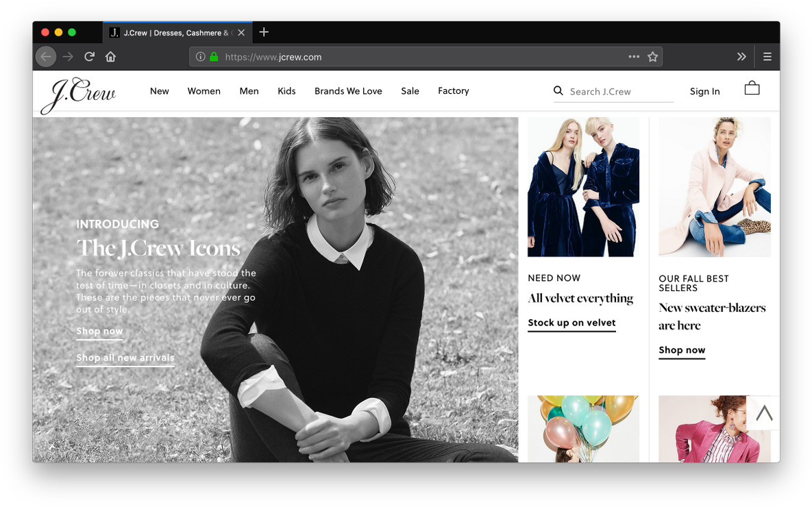812x507 pixels.
Task: Open site information icon in address bar
Action: [200, 56]
